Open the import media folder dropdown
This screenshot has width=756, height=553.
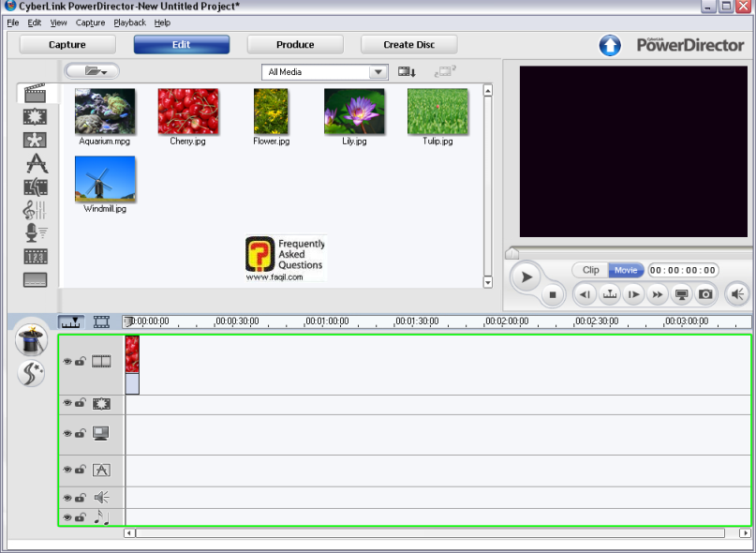[x=92, y=71]
